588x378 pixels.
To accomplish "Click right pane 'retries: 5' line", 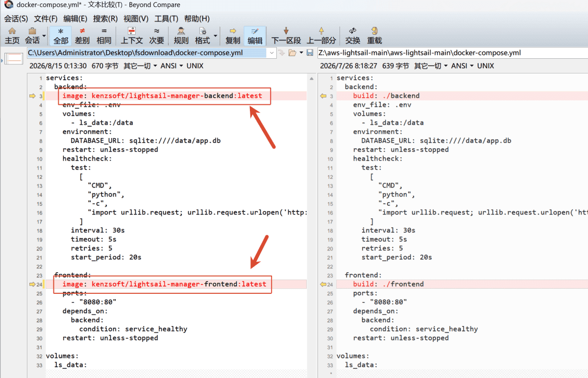I will [382, 248].
